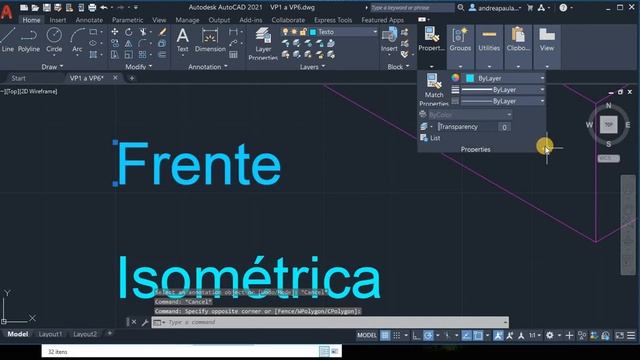640x360 pixels.
Task: Click the MODEL space status button
Action: point(367,336)
